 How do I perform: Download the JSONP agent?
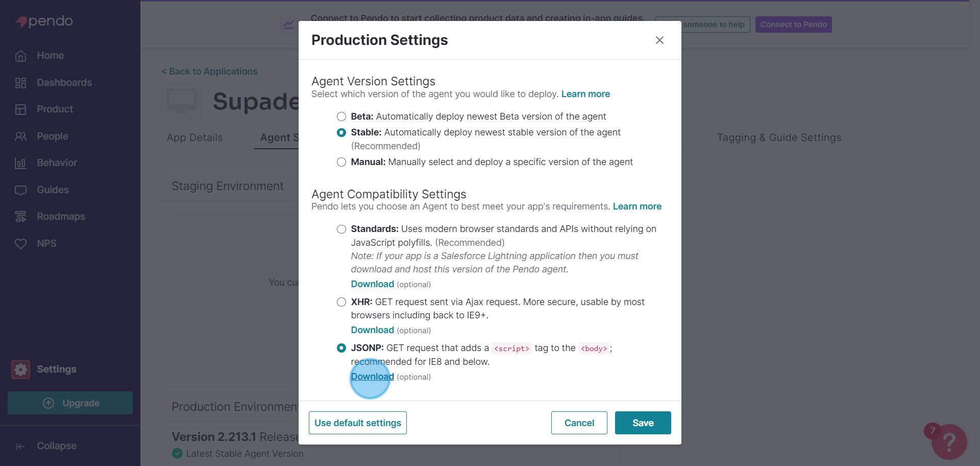tap(372, 377)
